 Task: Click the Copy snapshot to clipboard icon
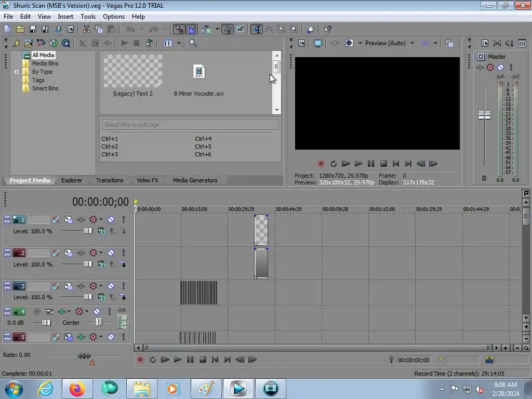[x=449, y=43]
